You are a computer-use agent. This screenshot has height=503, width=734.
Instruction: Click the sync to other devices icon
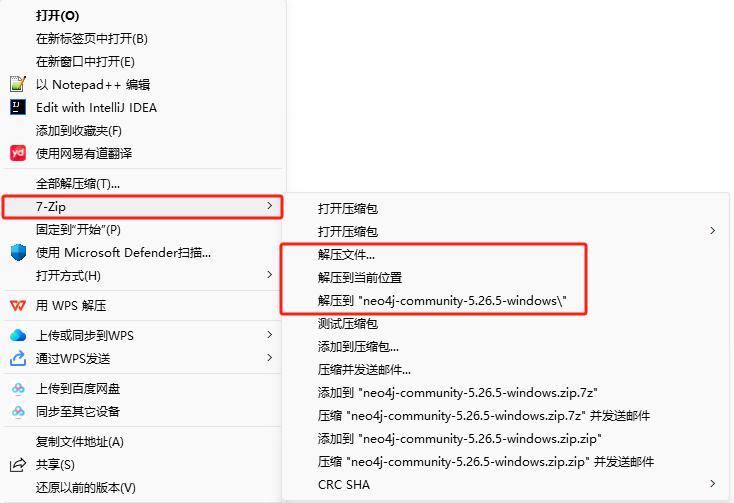click(x=18, y=411)
